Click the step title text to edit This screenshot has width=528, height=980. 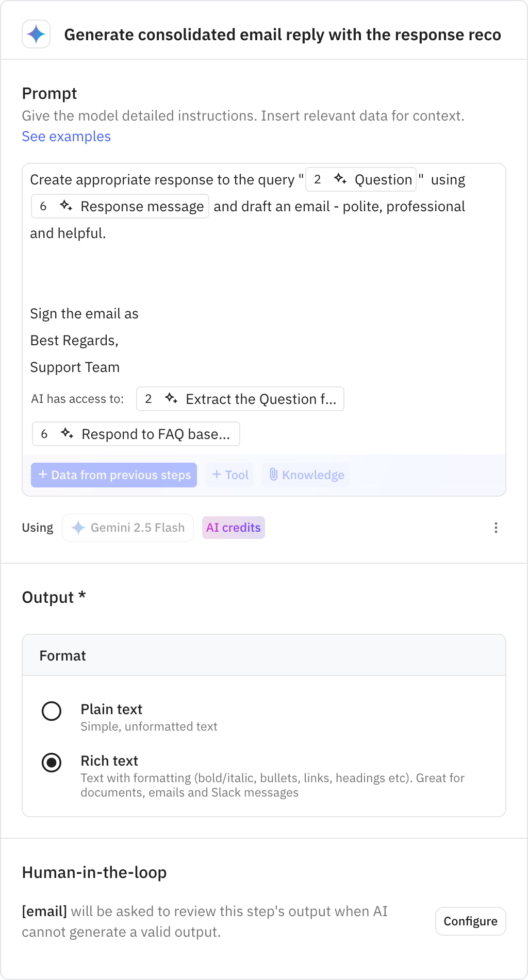(283, 35)
